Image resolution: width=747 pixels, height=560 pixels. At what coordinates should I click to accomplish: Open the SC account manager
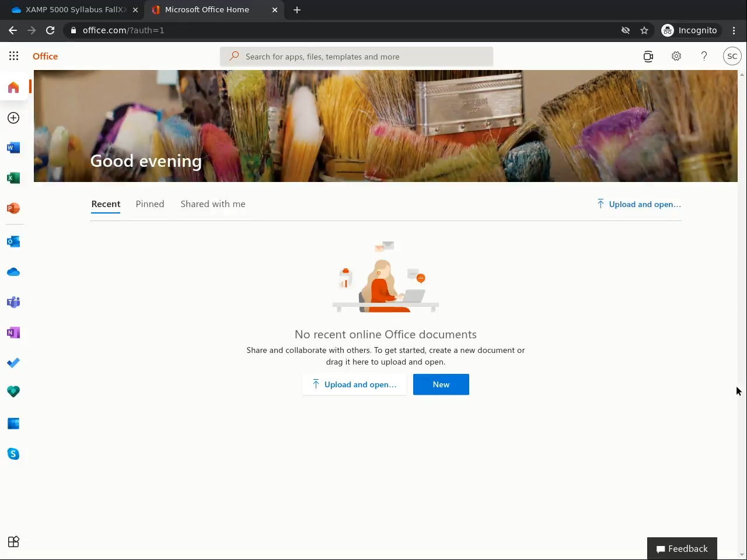coord(732,57)
